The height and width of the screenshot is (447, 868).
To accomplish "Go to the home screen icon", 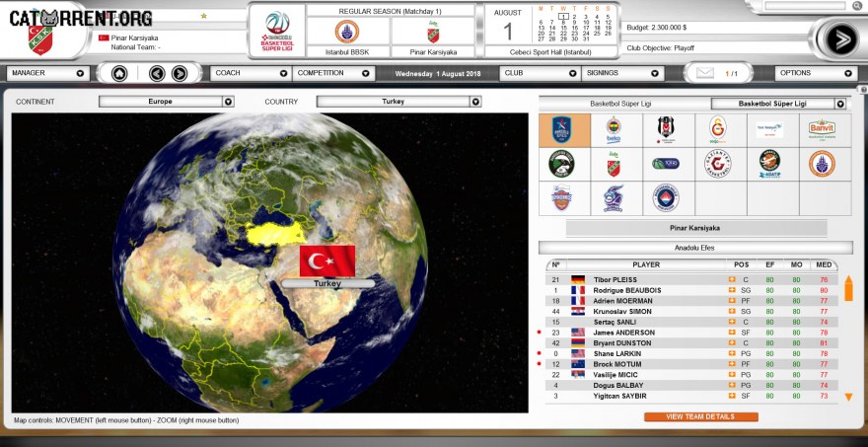I will (119, 73).
